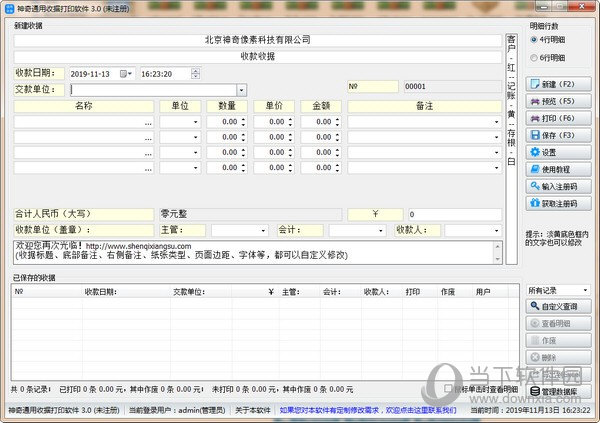Click 关于本软件 in the status bar
This screenshot has width=600, height=423.
pyautogui.click(x=253, y=410)
